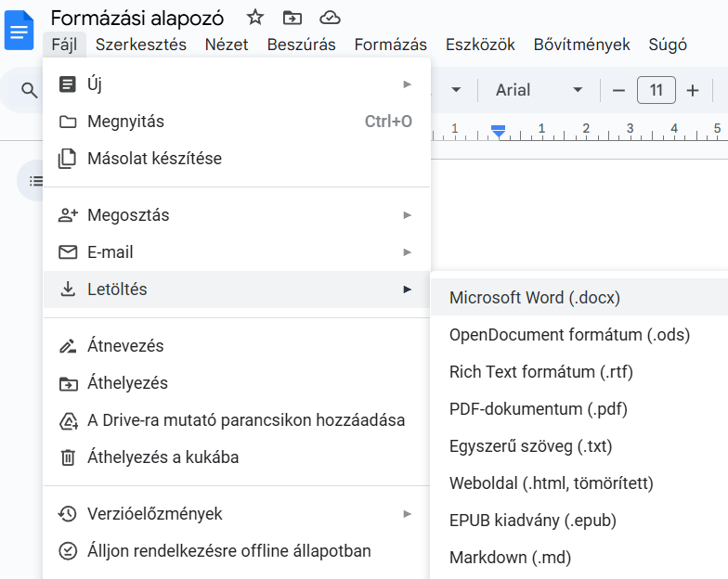Choose Áthelyezés in the file menu

[x=237, y=383]
